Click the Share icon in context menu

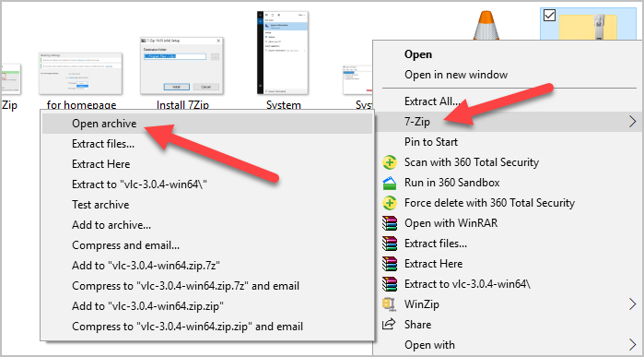[x=389, y=325]
